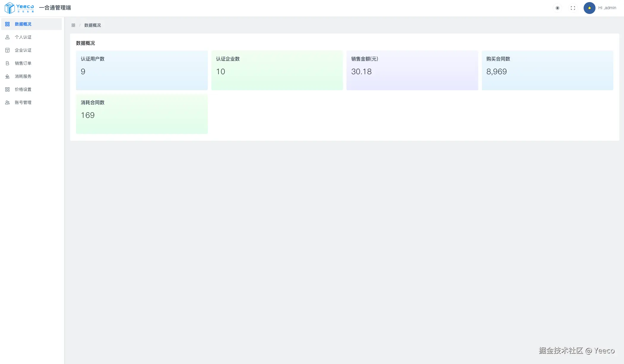Click the 一合通管理端 title text
624x364 pixels.
(55, 8)
